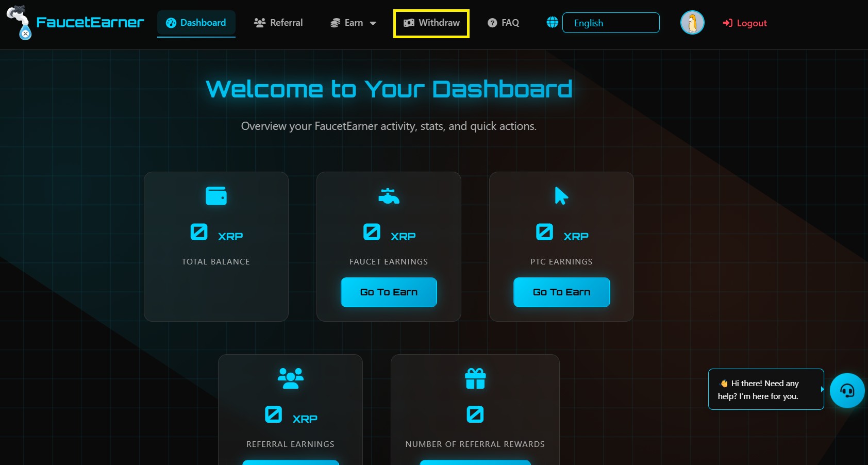Open the Withdraw page

click(431, 23)
